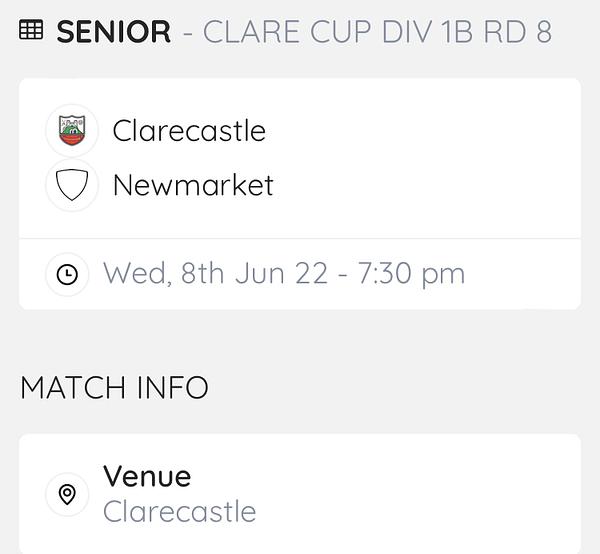The width and height of the screenshot is (600, 554).
Task: Tap the location pin icon
Action: pos(67,494)
